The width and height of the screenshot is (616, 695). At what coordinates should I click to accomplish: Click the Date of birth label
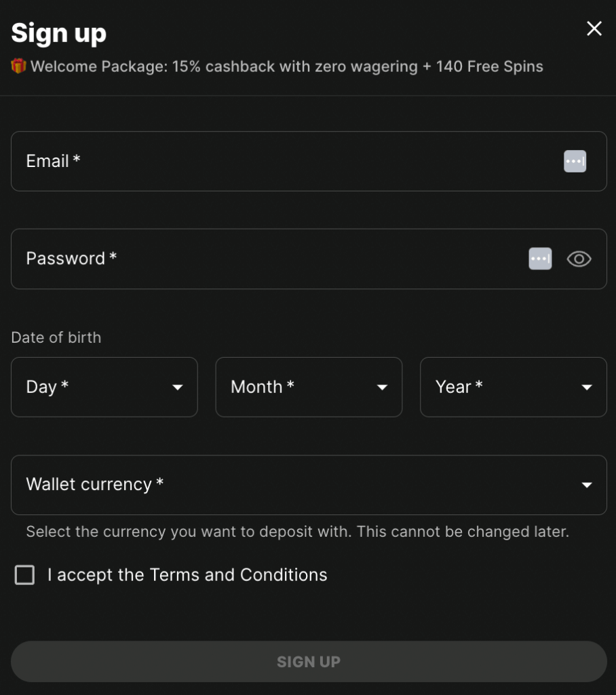(56, 337)
